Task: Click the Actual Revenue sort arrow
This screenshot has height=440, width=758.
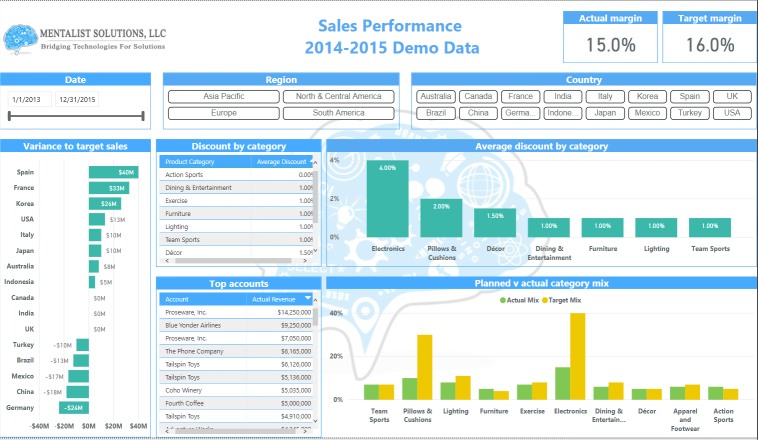Action: tap(306, 299)
